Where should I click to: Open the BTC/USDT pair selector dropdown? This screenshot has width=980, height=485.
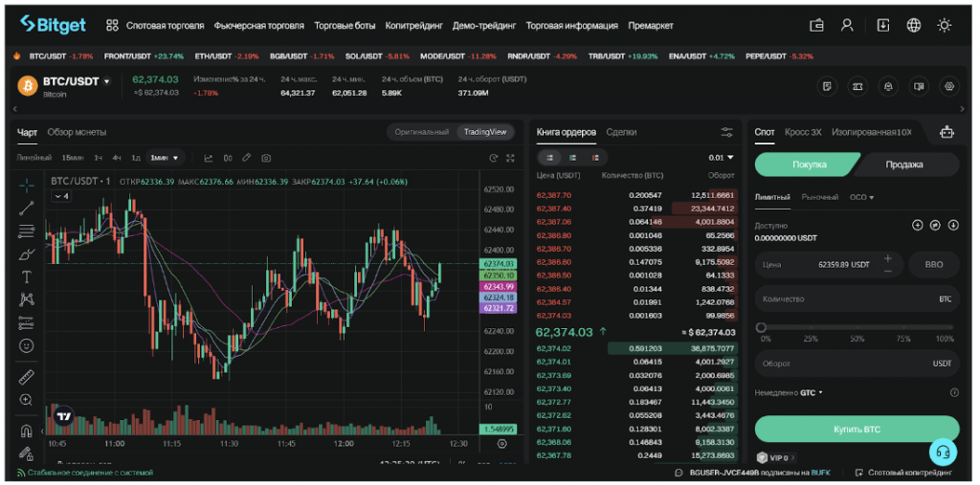click(106, 82)
